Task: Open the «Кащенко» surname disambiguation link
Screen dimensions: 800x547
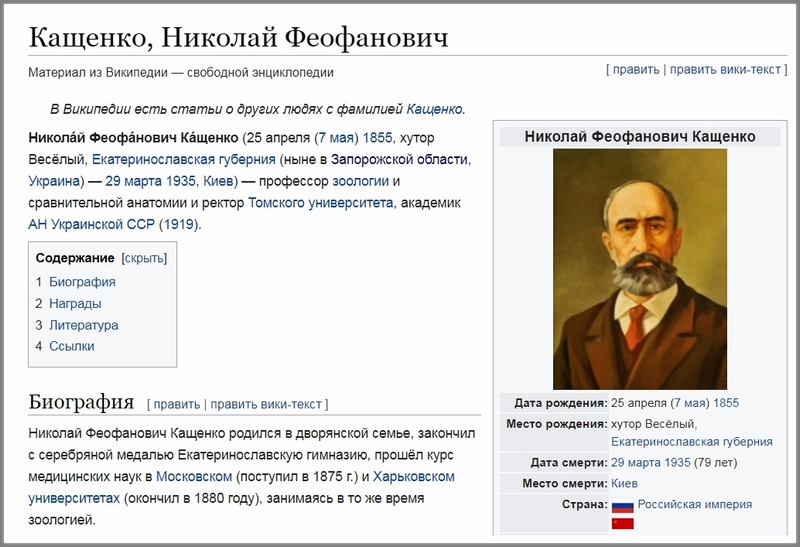Action: tap(435, 109)
